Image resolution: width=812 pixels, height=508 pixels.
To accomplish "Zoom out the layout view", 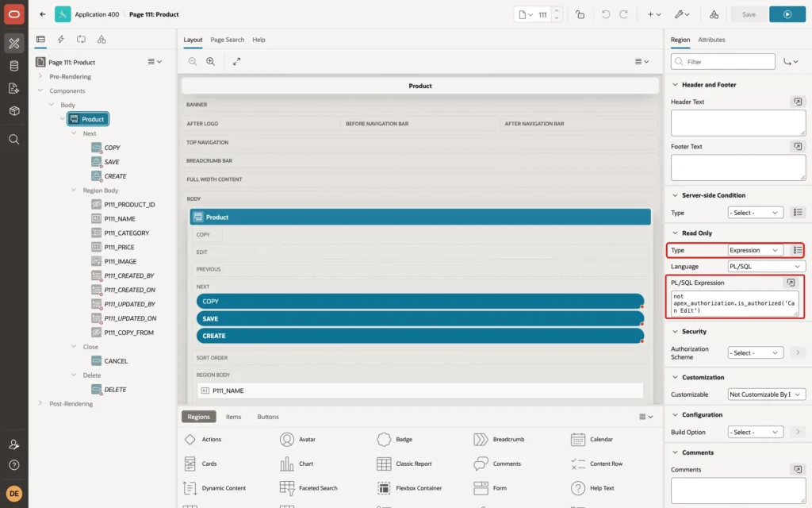I will pos(193,61).
